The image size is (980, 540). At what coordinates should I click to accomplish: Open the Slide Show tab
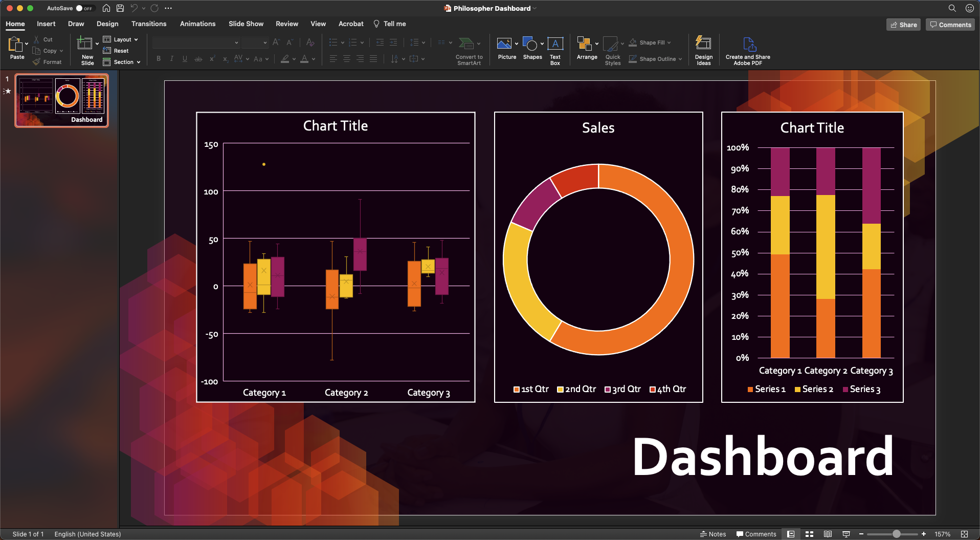(246, 24)
